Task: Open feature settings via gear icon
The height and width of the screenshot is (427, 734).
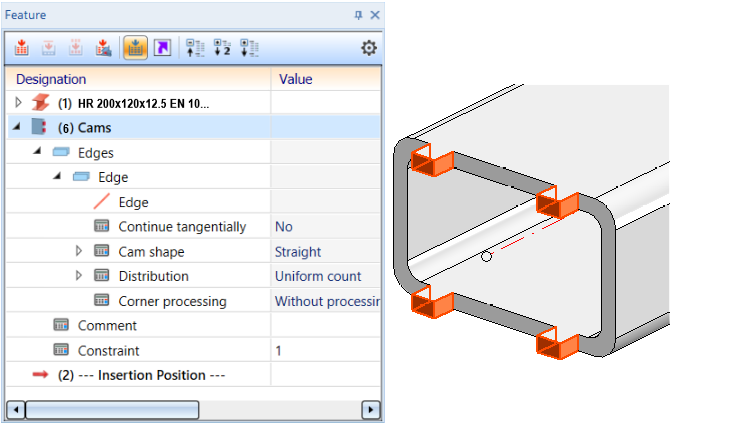Action: (369, 48)
